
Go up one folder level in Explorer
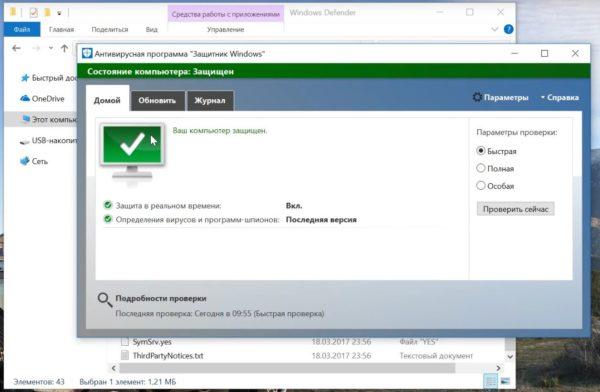(64, 48)
